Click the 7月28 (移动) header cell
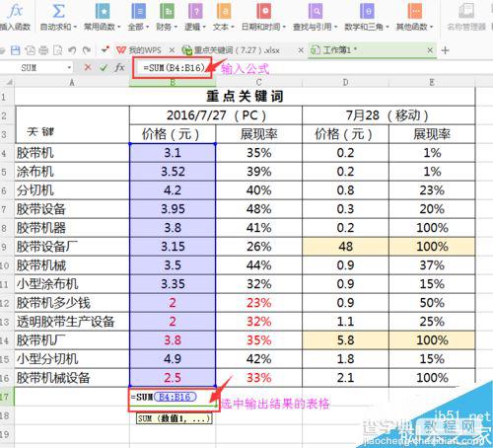493x448 pixels. point(388,115)
